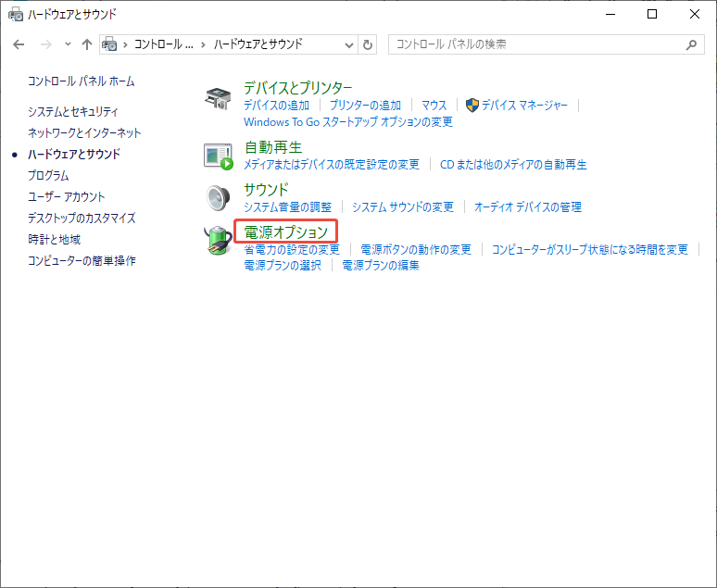Click the Power Options battery icon
The width and height of the screenshot is (717, 588).
pos(219,241)
